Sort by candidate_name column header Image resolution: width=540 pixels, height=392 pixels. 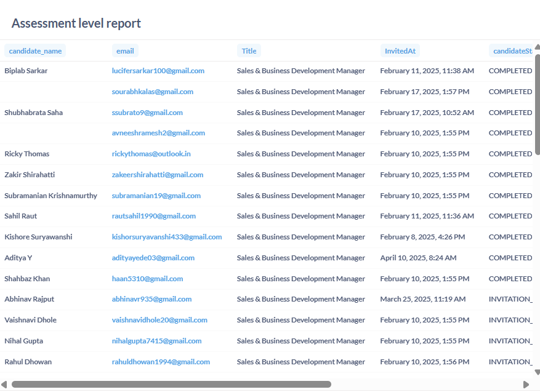[x=35, y=51]
